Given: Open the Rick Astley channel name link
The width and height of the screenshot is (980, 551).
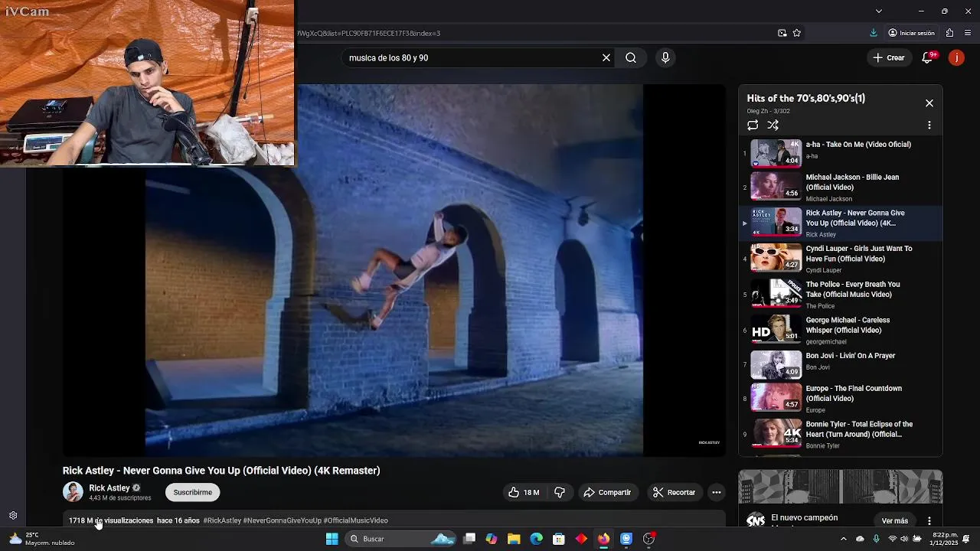Looking at the screenshot, I should 109,487.
